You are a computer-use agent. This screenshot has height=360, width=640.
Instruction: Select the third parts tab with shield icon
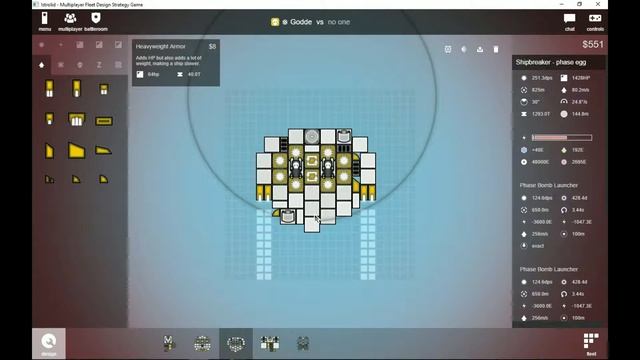coord(80,65)
